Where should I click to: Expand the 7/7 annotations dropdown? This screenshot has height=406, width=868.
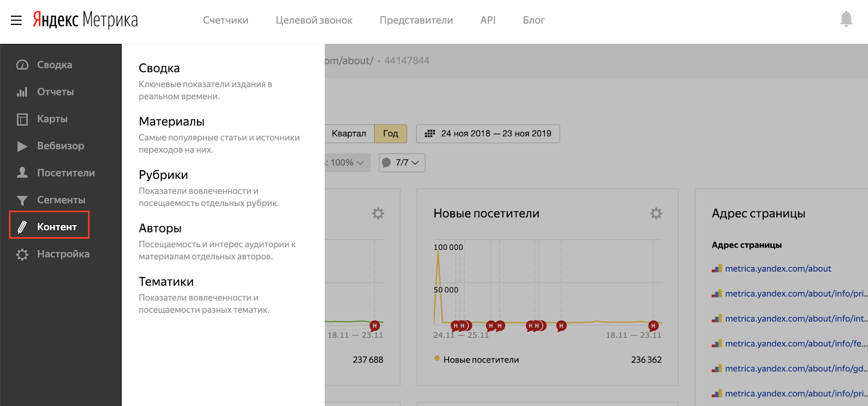pyautogui.click(x=402, y=163)
